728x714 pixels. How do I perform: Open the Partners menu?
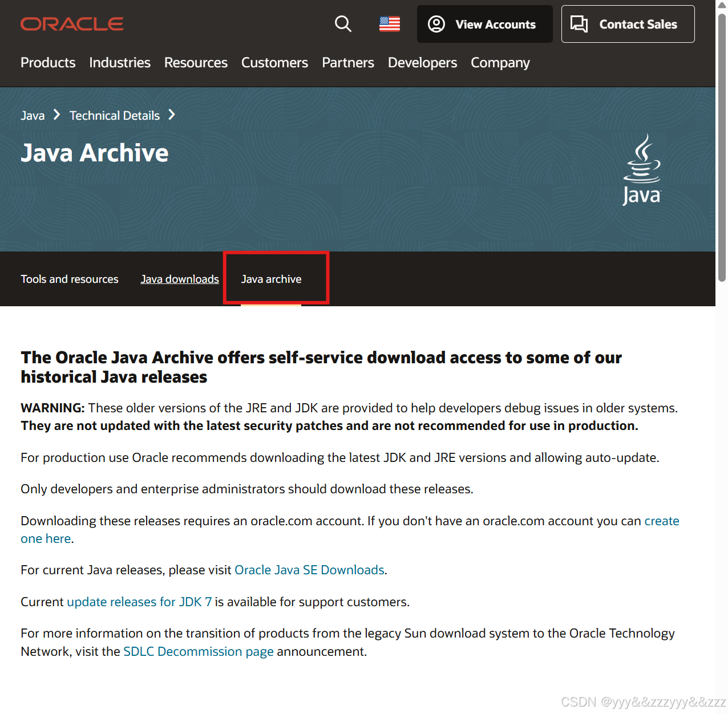[x=348, y=63]
